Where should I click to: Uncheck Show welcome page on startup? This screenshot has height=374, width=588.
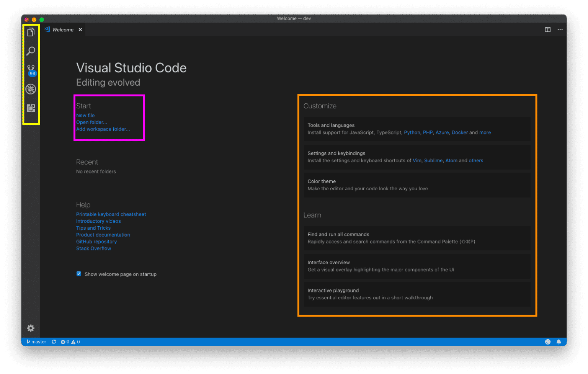tap(78, 273)
